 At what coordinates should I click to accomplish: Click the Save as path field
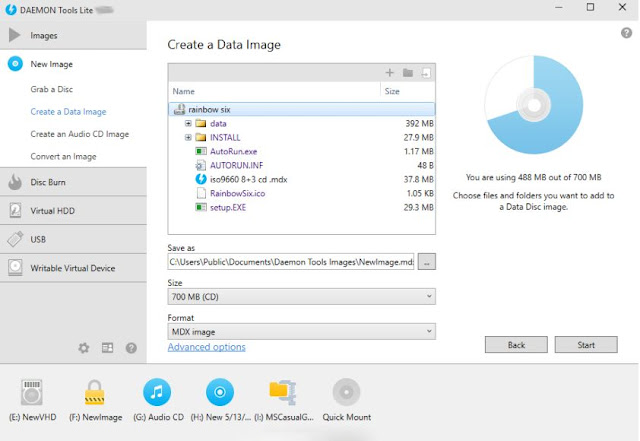click(x=290, y=262)
